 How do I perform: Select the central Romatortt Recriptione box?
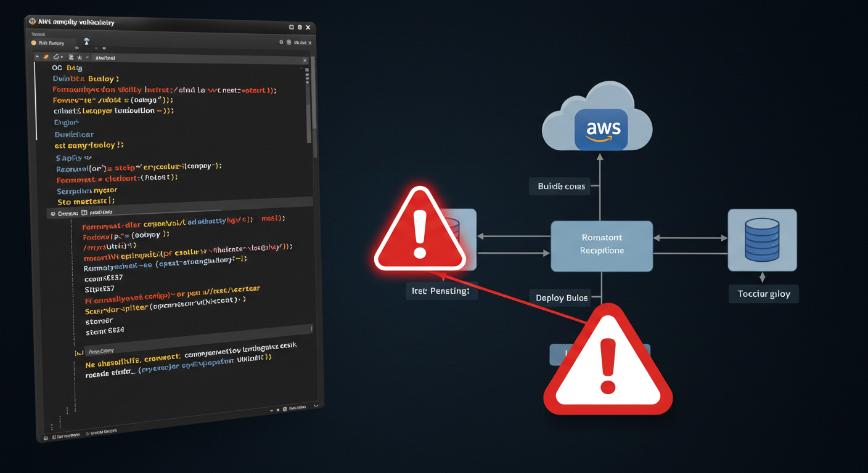[602, 246]
